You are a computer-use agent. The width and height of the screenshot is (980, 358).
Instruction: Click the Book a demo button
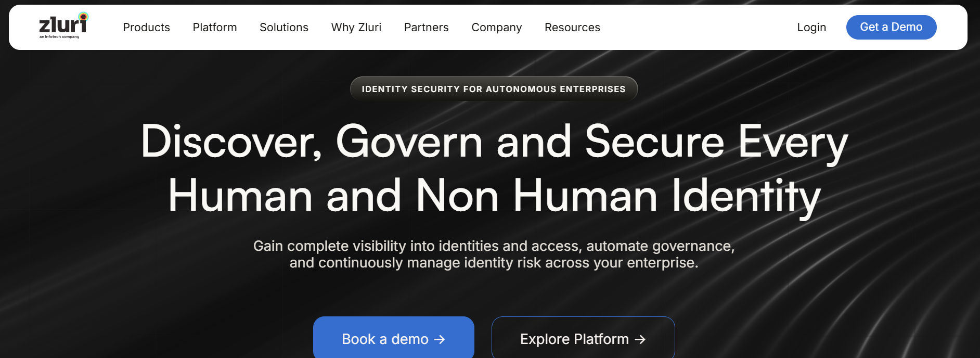tap(394, 338)
